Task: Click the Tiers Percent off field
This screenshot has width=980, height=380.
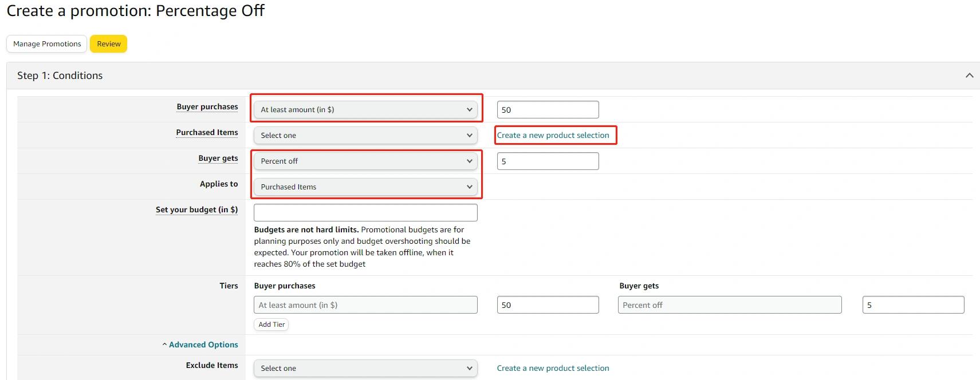Action: click(730, 305)
